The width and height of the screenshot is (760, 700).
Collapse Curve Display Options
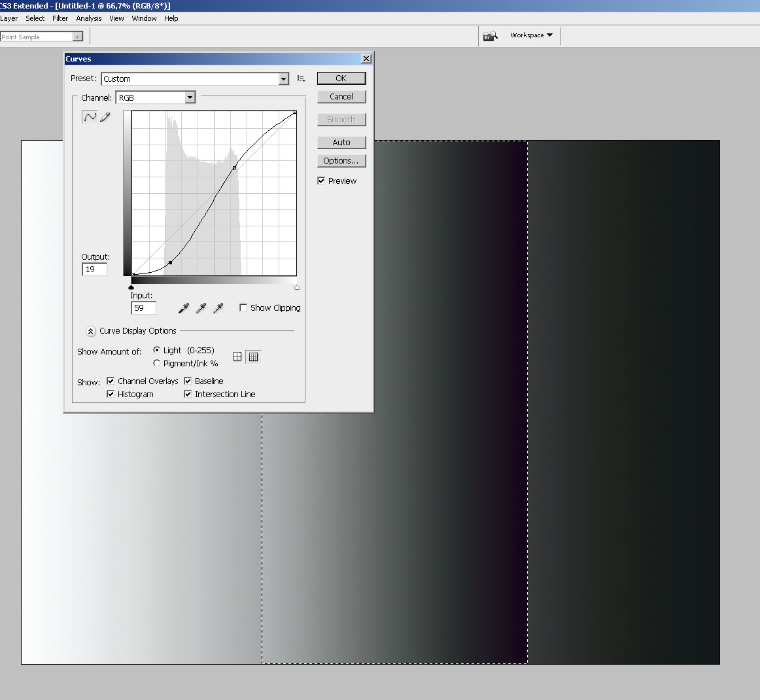tap(91, 331)
